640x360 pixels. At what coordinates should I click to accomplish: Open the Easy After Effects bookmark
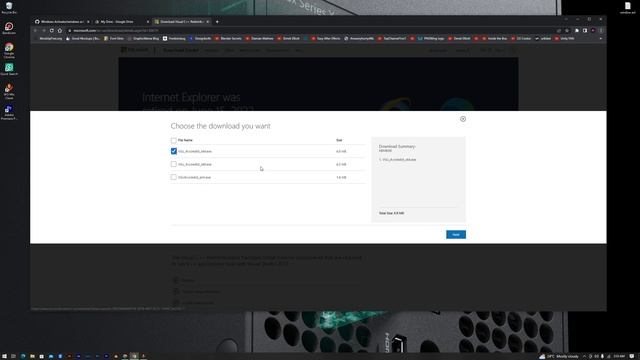click(x=326, y=38)
